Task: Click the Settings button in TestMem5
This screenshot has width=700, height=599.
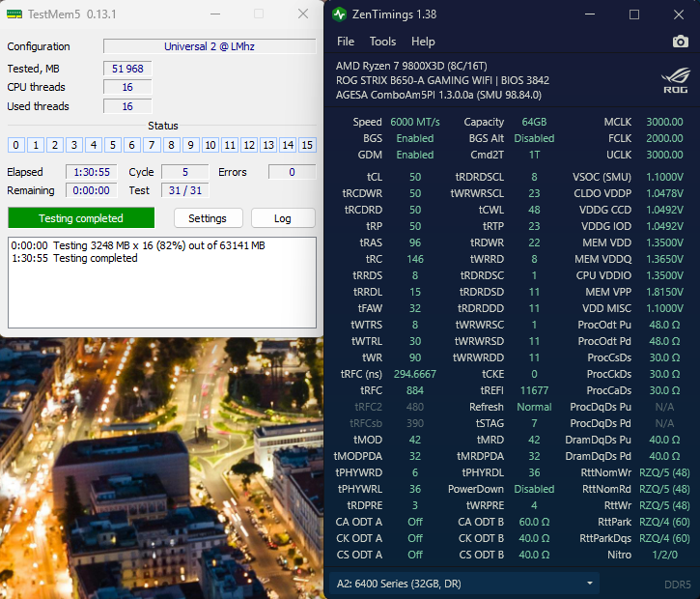Action: (207, 218)
